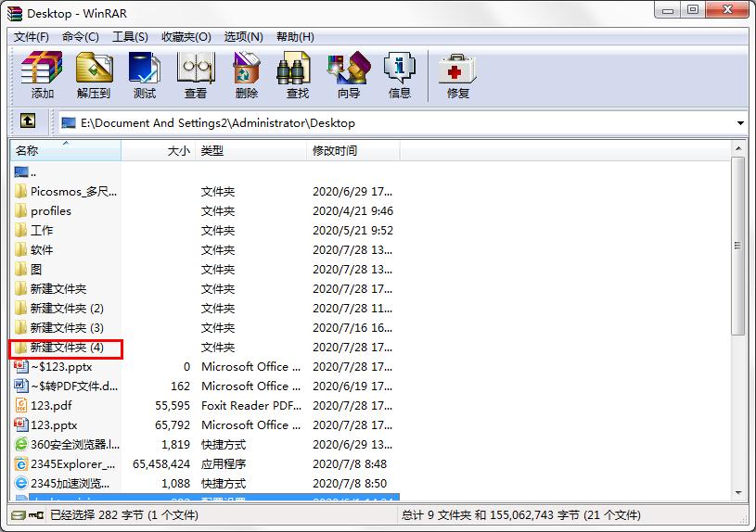Viewport: 756px width, 532px height.
Task: Click the 应用程序 type cell
Action: (x=224, y=464)
